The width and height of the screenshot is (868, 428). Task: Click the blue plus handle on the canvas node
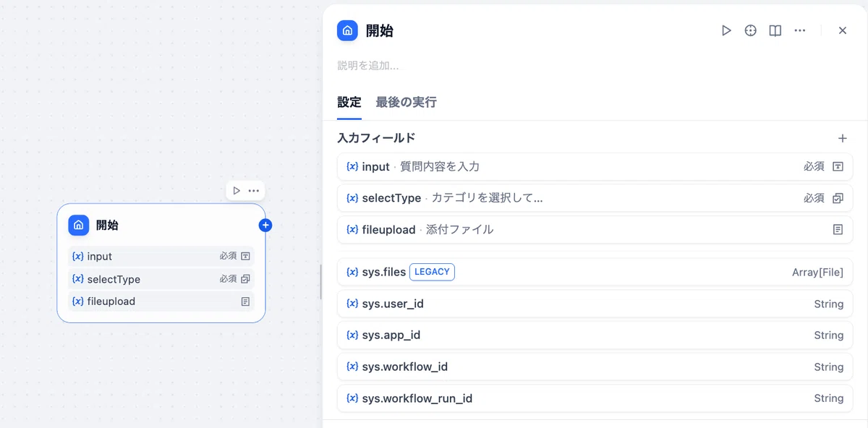[265, 226]
